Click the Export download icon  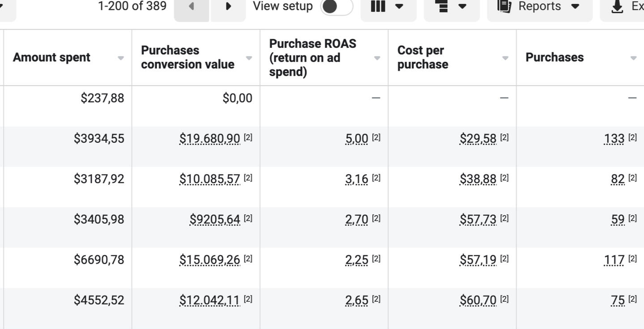(x=618, y=7)
